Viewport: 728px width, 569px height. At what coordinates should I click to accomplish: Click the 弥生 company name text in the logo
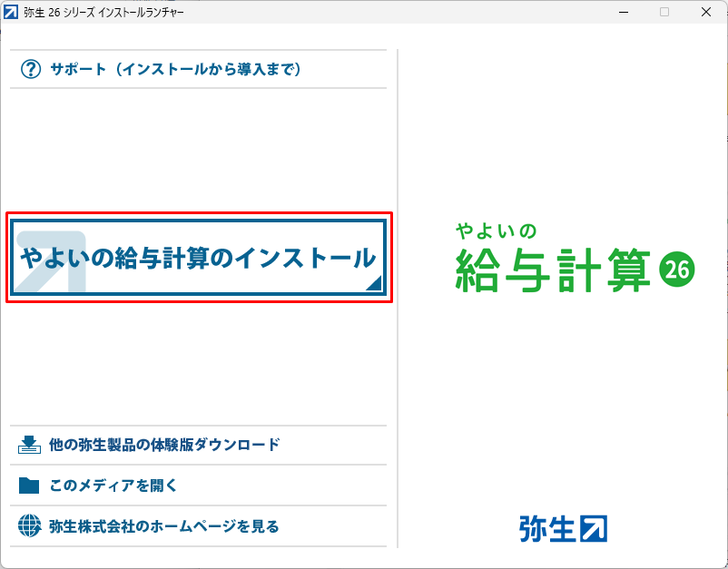click(x=547, y=528)
